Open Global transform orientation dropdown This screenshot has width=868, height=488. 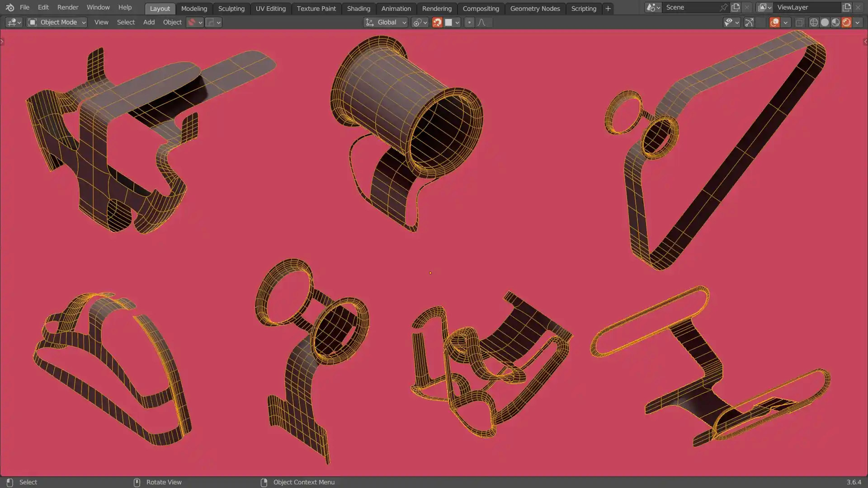[386, 22]
